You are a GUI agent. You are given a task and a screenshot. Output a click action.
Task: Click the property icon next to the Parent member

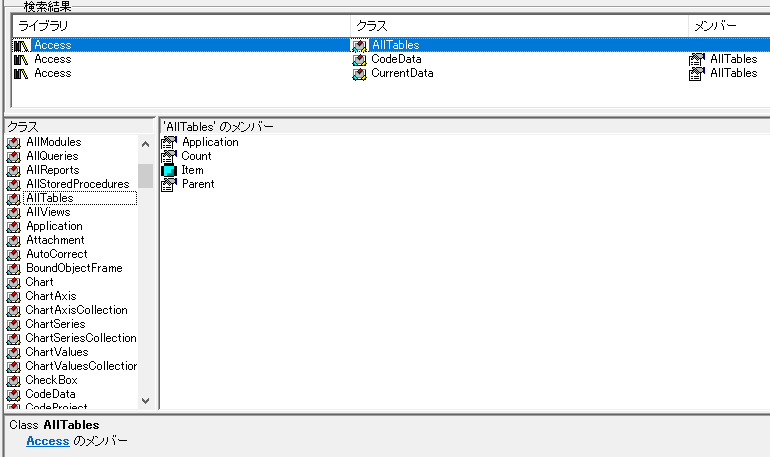[169, 185]
